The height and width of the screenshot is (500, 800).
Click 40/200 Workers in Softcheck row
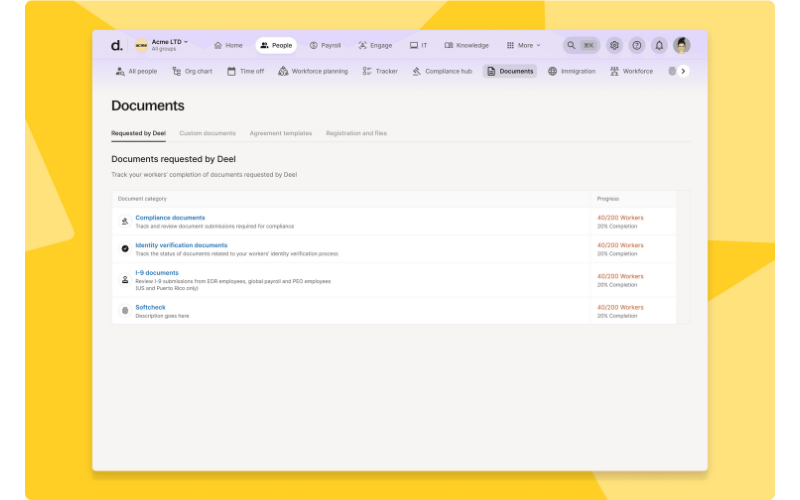620,308
